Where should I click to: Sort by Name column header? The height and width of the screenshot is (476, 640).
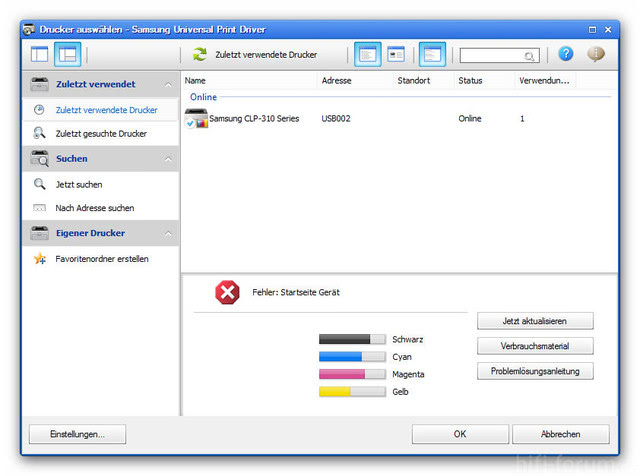(x=195, y=80)
